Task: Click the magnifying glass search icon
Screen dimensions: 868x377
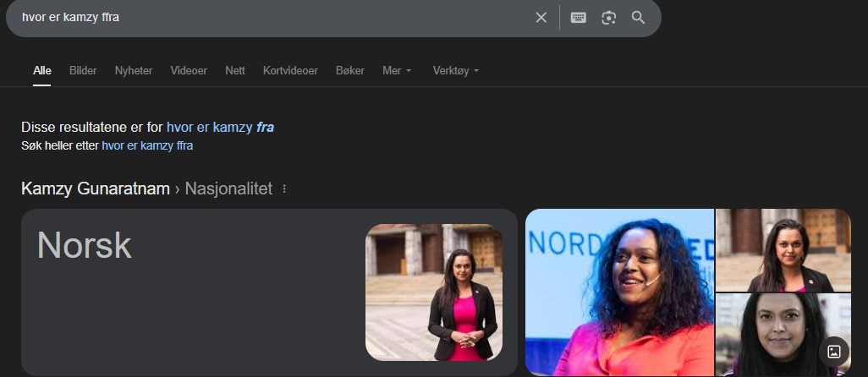Action: coord(638,18)
